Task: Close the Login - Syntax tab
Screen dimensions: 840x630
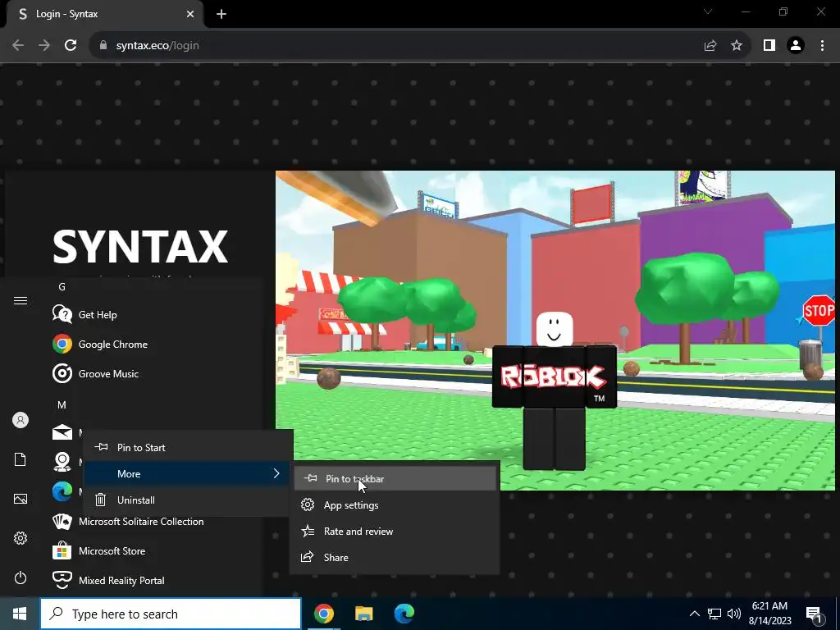Action: pyautogui.click(x=190, y=14)
